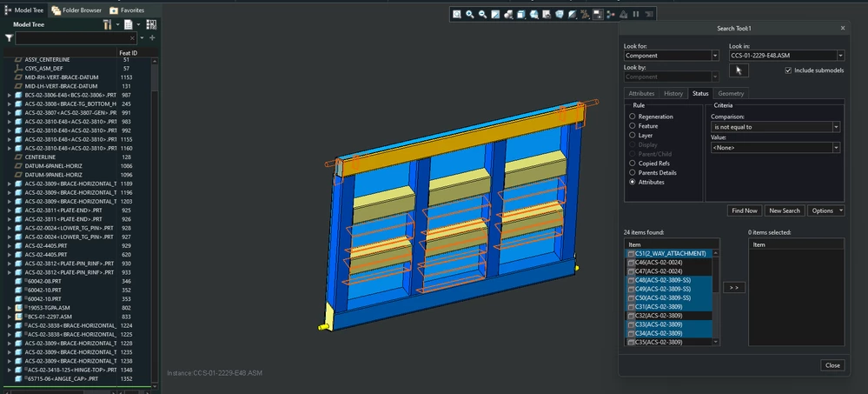
Task: Click the 19053-TGPA.ASM assembly icon
Action: click(18, 308)
